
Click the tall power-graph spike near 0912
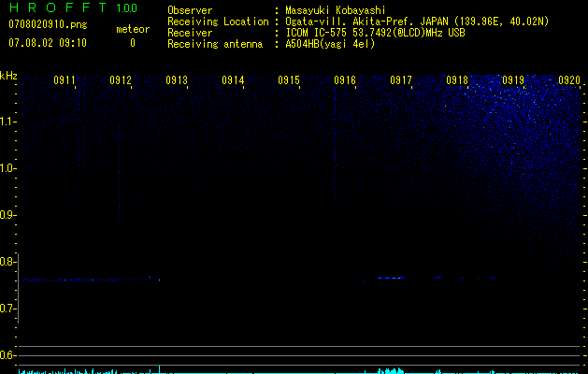click(159, 369)
